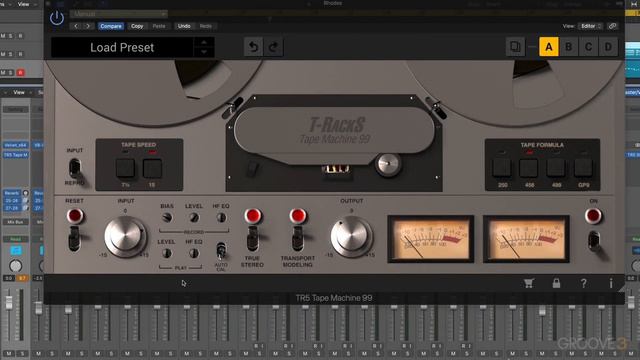
Task: Open the View menu in the mixer
Action: (x=19, y=93)
